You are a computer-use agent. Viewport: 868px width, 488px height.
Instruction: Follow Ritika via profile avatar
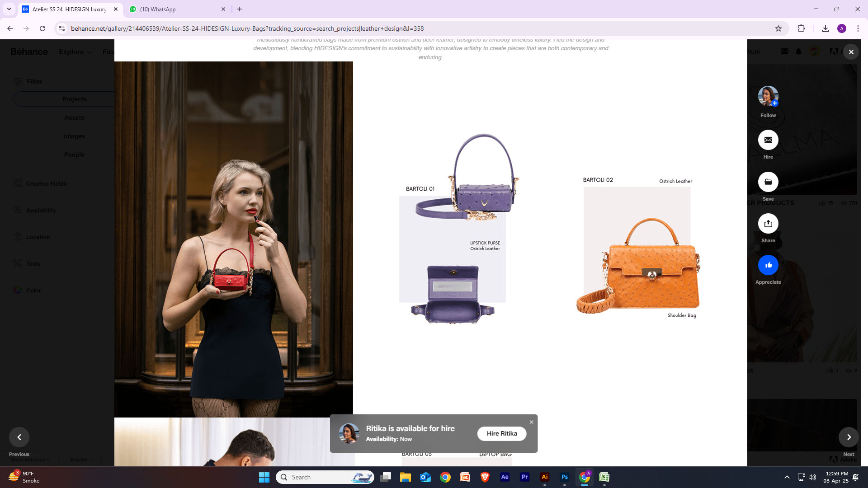[x=768, y=96]
